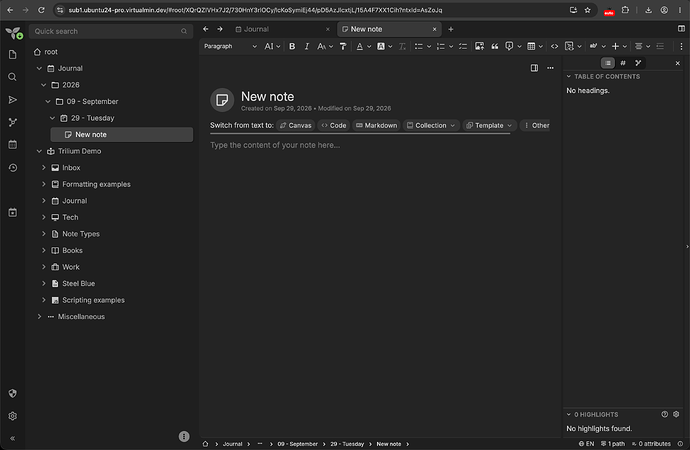690x450 pixels.
Task: Switch note type to Code
Action: click(334, 125)
